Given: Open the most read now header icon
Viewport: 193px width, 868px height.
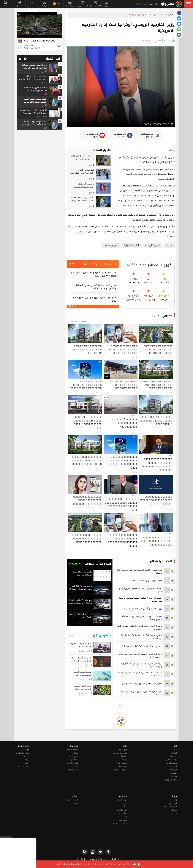Looking at the screenshot, I should [95, 4].
